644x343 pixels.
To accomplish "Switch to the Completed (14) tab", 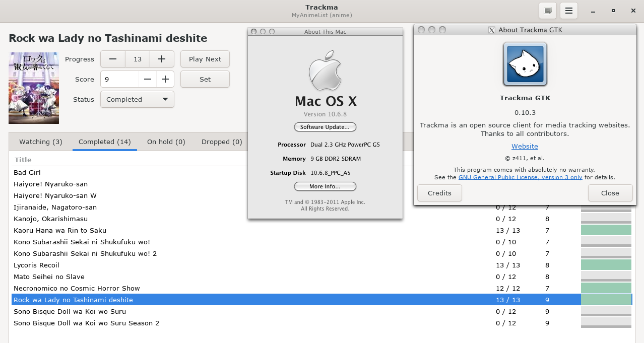I will coord(105,142).
